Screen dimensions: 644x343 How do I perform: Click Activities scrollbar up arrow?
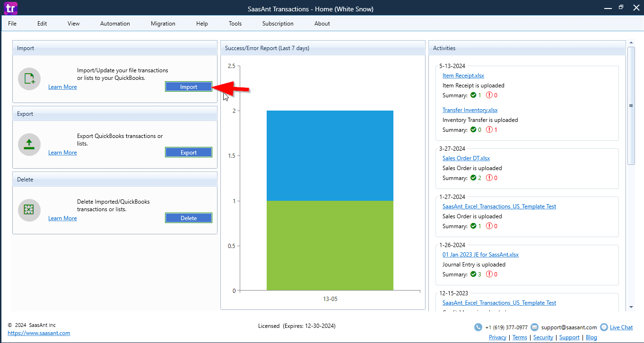(631, 43)
